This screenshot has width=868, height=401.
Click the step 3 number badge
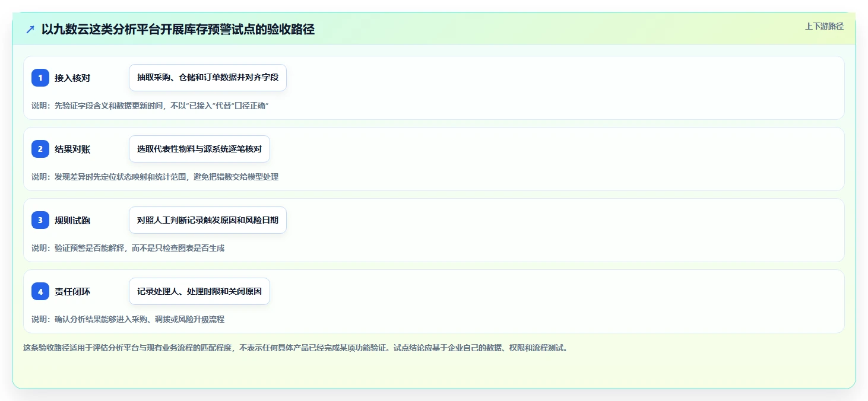click(40, 220)
